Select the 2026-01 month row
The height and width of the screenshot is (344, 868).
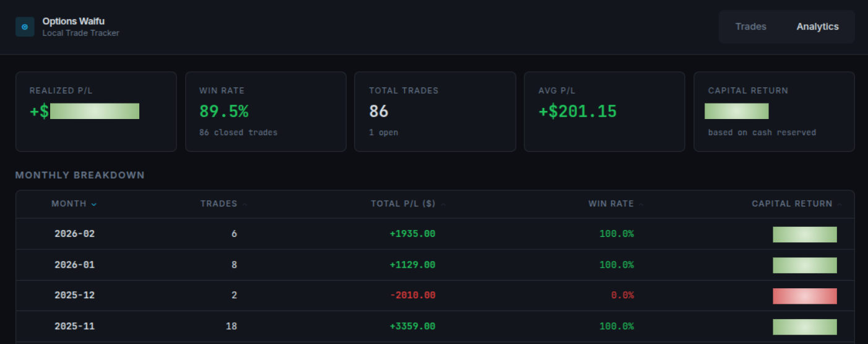click(x=435, y=265)
